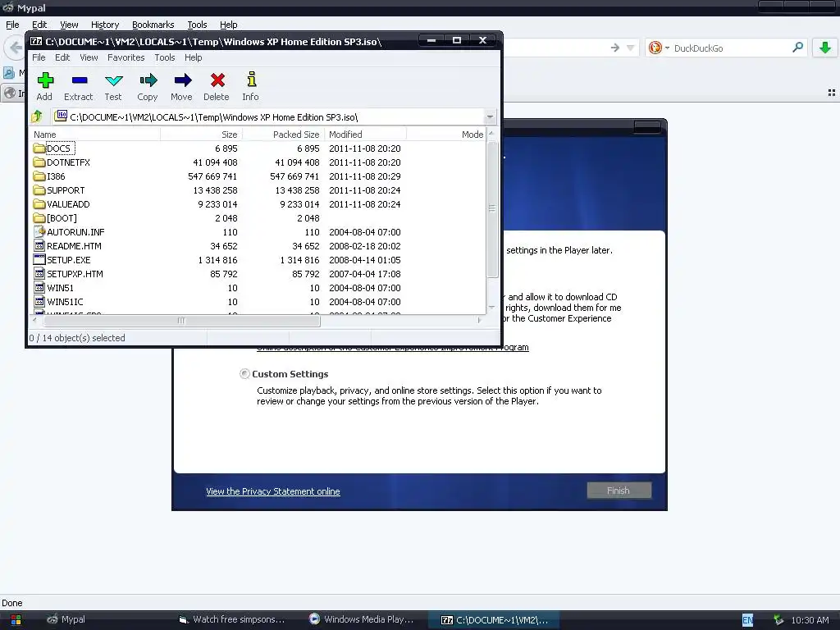Screen dimensions: 840x630
Task: Click the Info toolbar icon
Action: (x=251, y=80)
